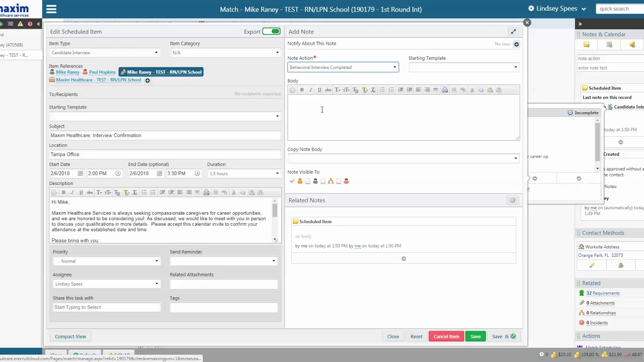Screen dimensions: 644x362
Task: Open the End Date calendar picker
Action: tap(159, 173)
